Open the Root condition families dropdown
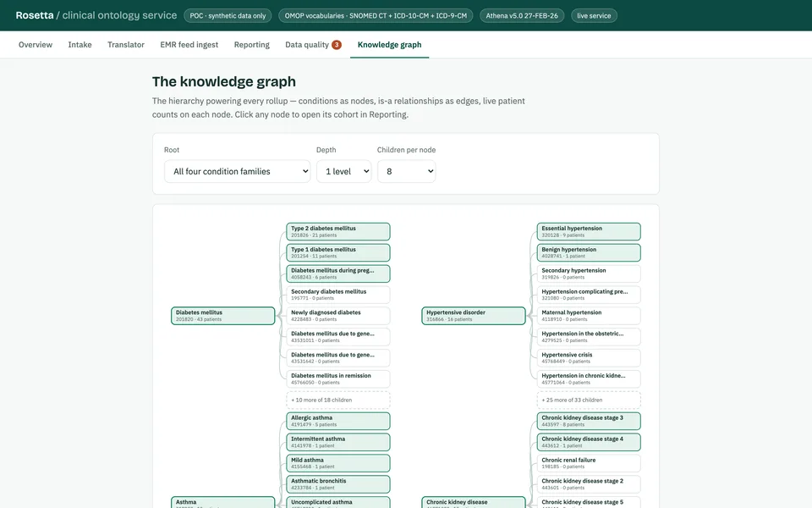Viewport: 812px width, 508px height. tap(237, 172)
